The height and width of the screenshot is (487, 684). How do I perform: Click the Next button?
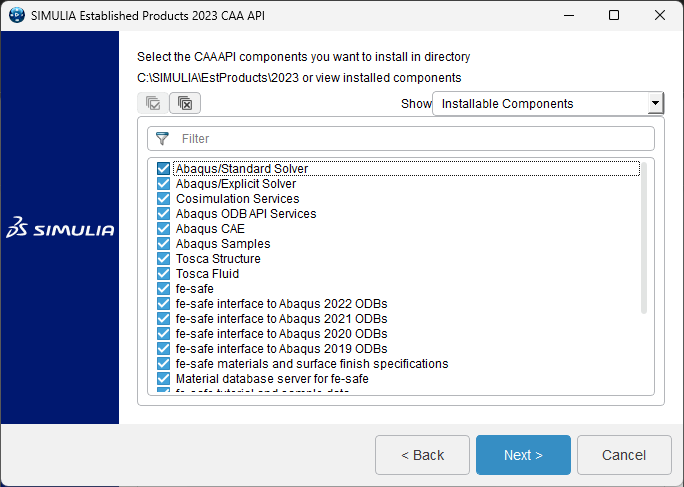click(523, 455)
